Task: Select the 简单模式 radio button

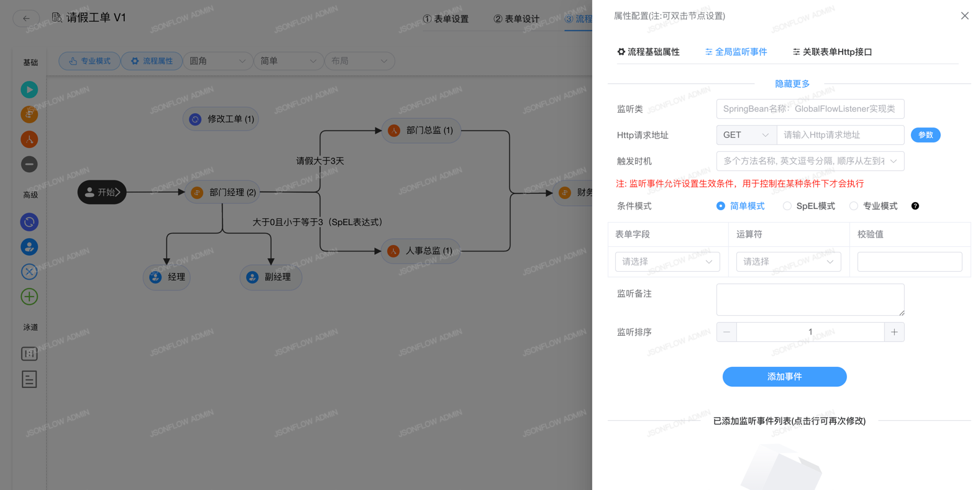Action: coord(721,206)
